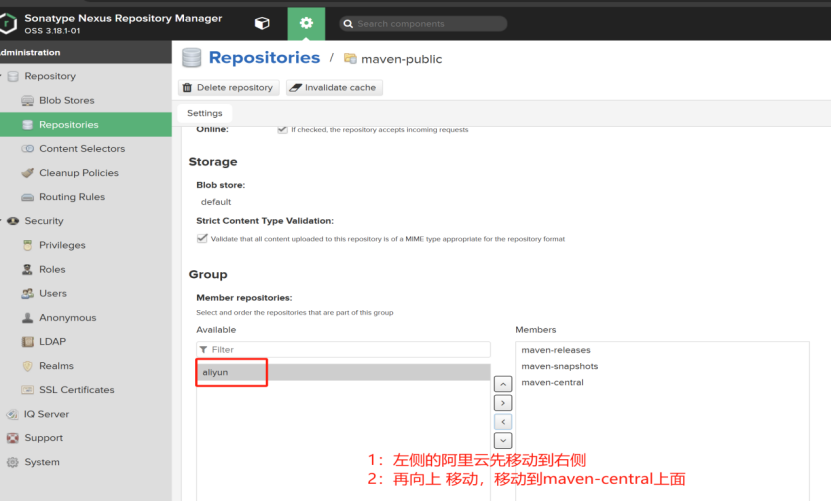Open System sidebar label
Image resolution: width=831 pixels, height=502 pixels.
[42, 462]
